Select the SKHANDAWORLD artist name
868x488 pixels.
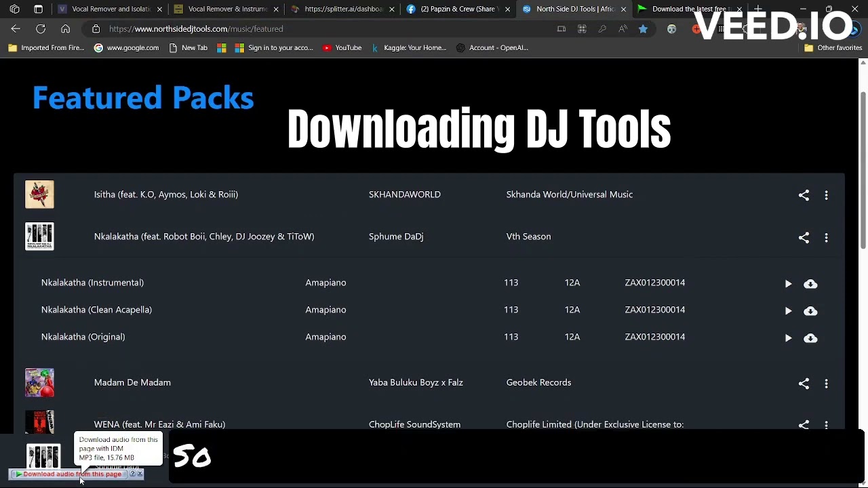pos(405,195)
